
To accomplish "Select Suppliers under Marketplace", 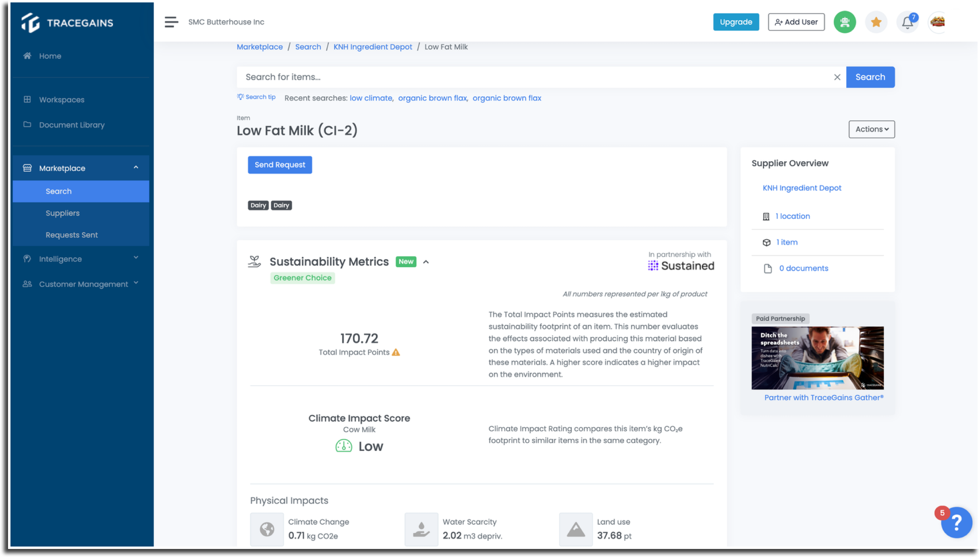I will (81, 213).
